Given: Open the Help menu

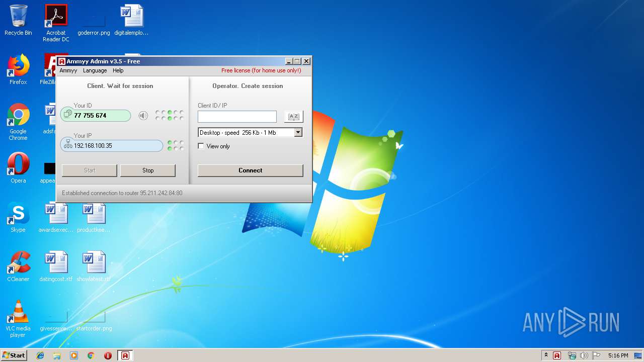Looking at the screenshot, I should click(118, 70).
